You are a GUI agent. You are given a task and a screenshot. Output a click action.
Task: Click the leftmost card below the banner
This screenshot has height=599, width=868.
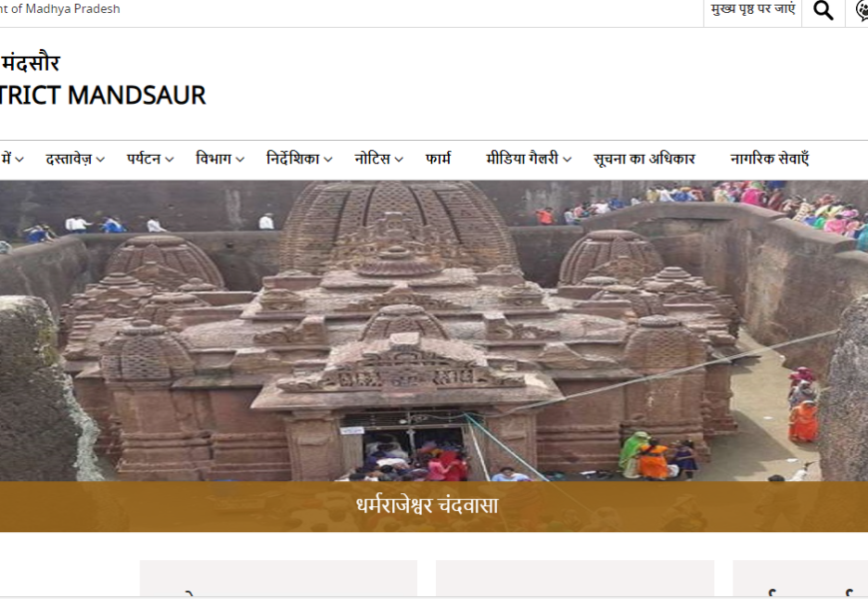point(277,579)
